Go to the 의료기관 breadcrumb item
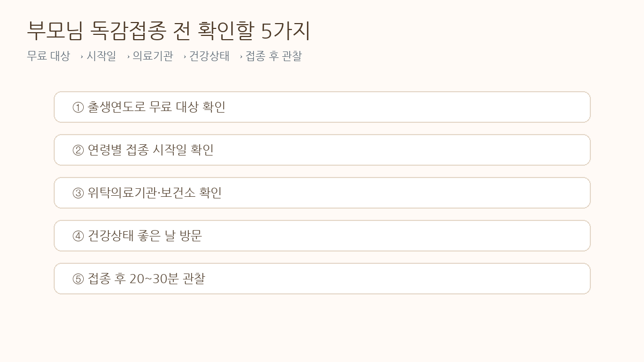Screen dimensions: 644x362 [x=153, y=56]
